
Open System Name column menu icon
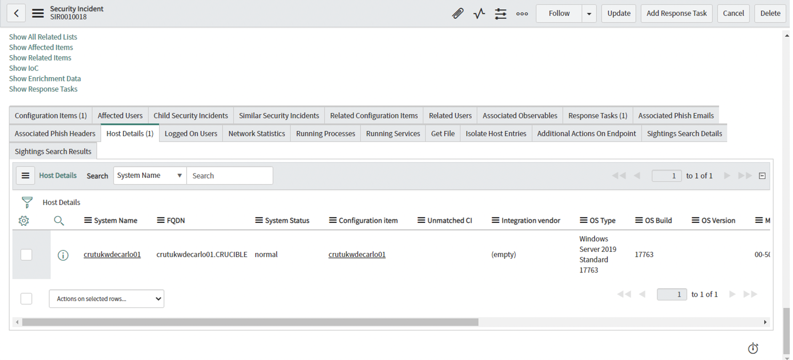click(x=87, y=220)
